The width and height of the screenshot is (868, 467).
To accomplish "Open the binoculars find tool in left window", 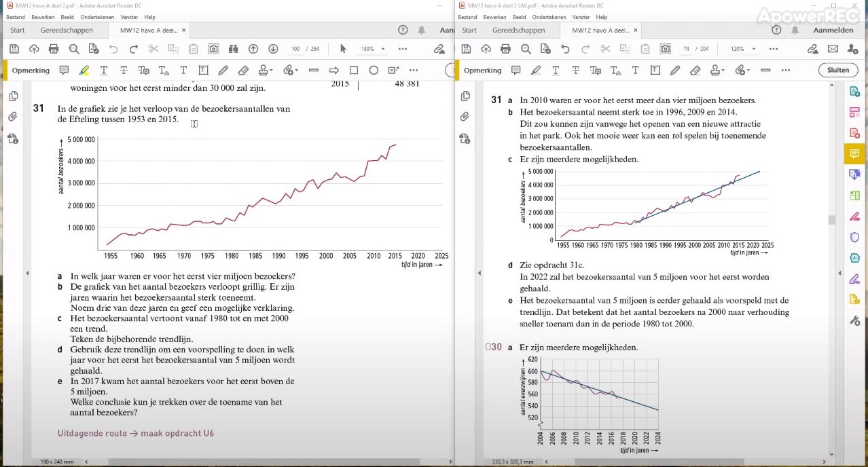I will 233,49.
